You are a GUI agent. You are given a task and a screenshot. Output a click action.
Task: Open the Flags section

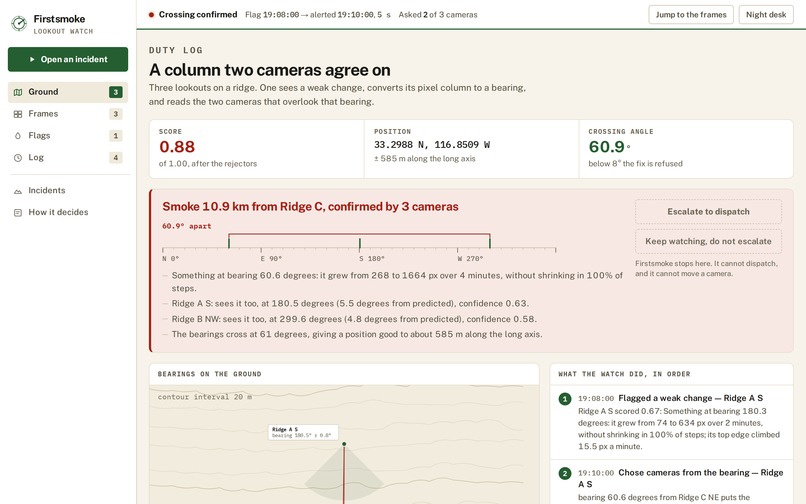coord(68,136)
